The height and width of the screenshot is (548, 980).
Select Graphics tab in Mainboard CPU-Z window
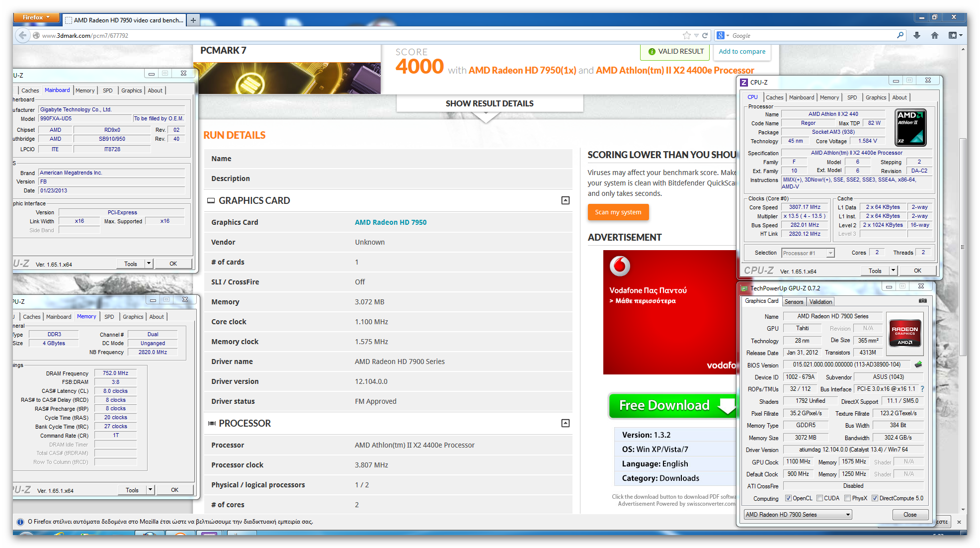132,91
